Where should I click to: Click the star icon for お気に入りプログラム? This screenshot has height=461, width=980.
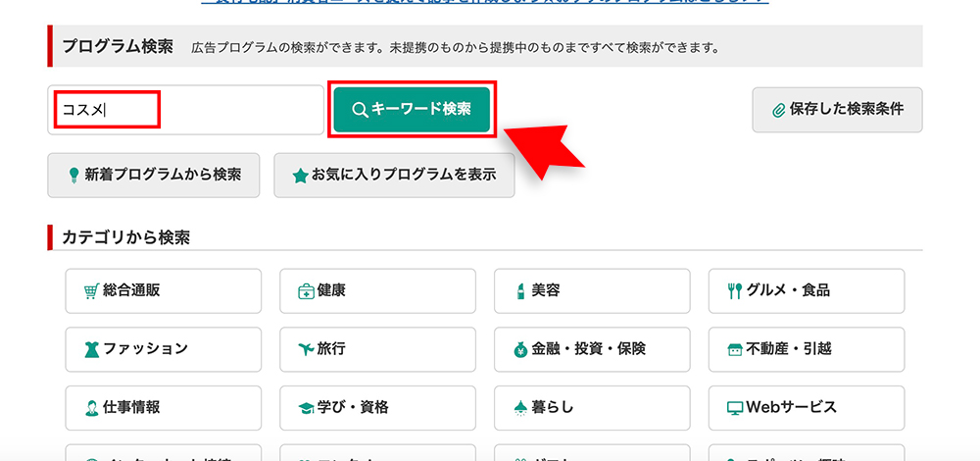301,177
